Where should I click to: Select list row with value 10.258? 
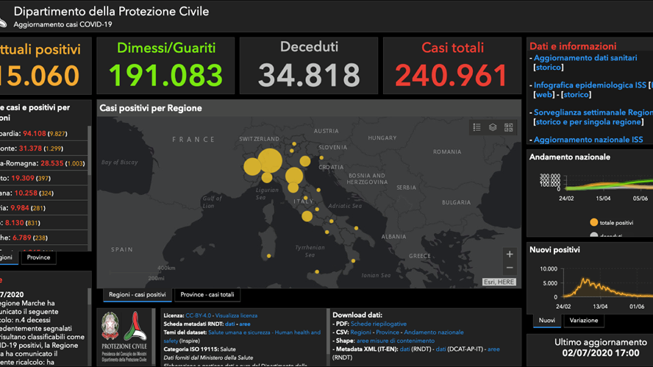(44, 193)
